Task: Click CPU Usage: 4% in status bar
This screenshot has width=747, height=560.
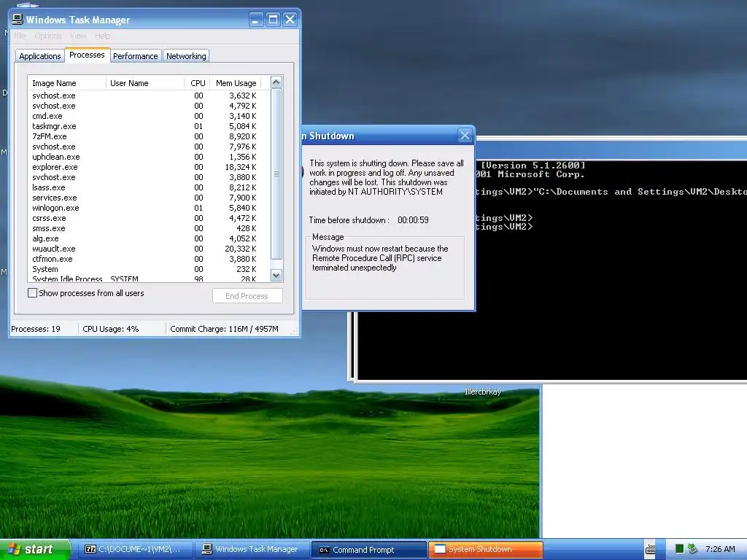Action: click(x=111, y=329)
